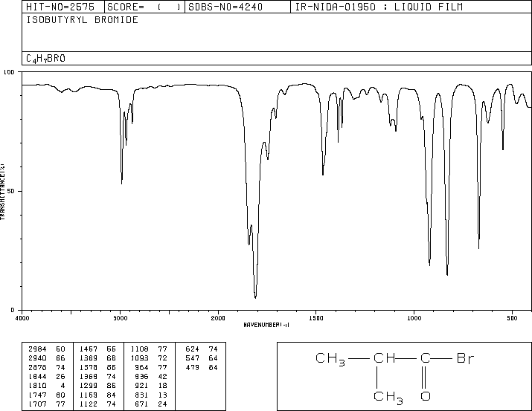Viewport: 532px width, 411px height.
Task: Select peak table entry 2878
Action: [x=37, y=367]
